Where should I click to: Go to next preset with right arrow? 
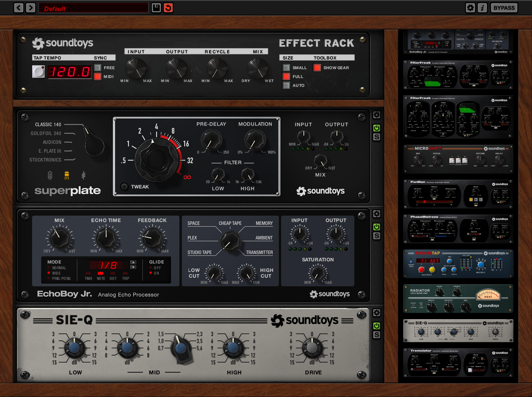click(x=30, y=8)
